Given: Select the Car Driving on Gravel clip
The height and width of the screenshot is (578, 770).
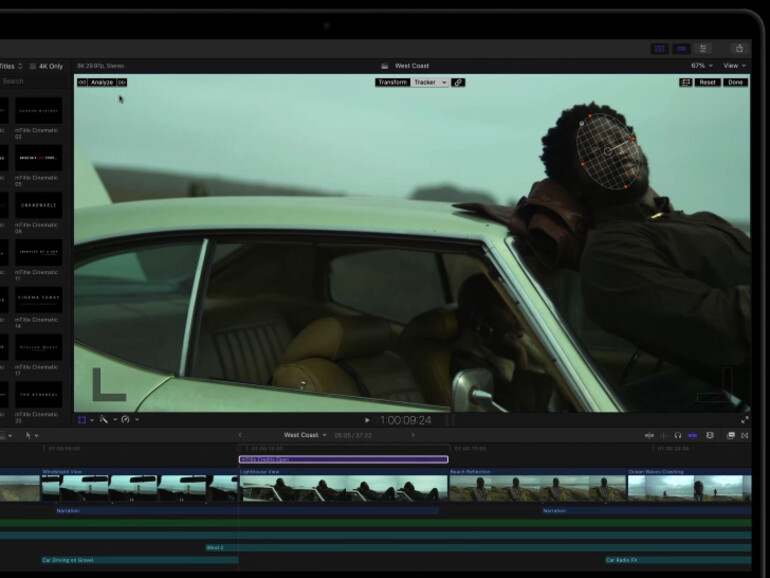Looking at the screenshot, I should (140, 560).
